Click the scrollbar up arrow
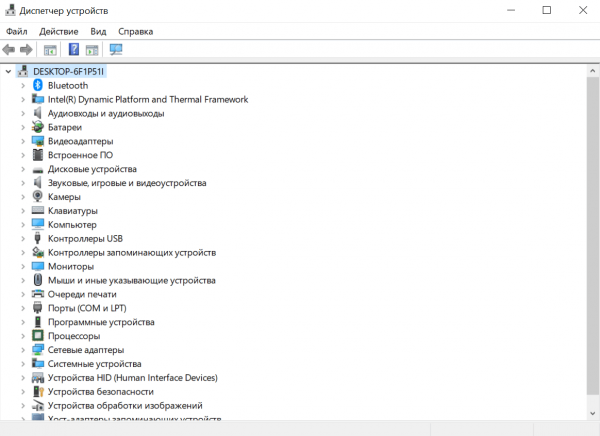The width and height of the screenshot is (600, 436). (593, 71)
